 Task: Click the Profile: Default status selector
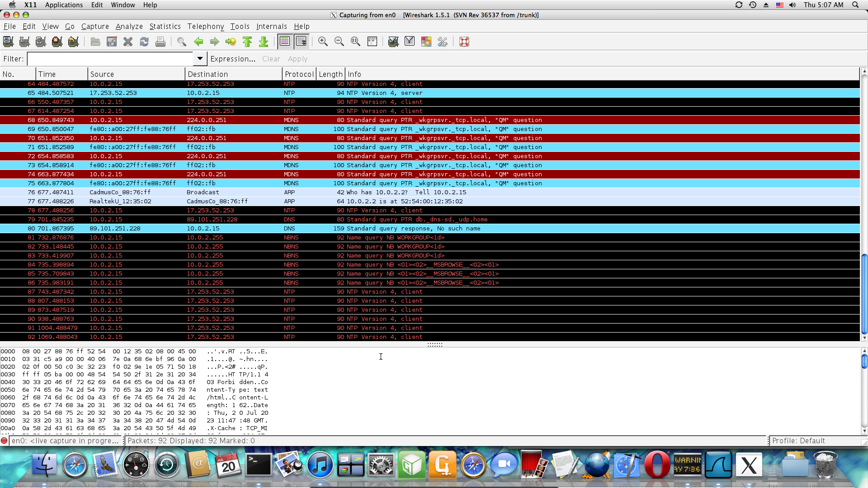(798, 441)
